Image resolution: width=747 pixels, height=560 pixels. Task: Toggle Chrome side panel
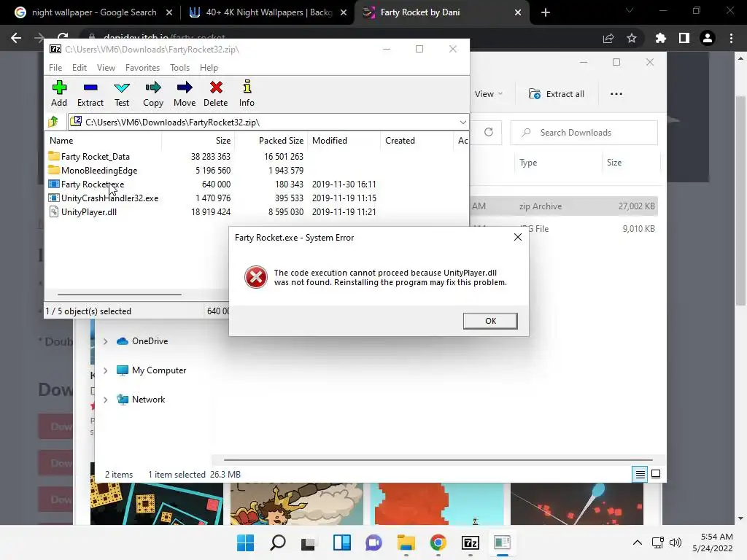(684, 38)
